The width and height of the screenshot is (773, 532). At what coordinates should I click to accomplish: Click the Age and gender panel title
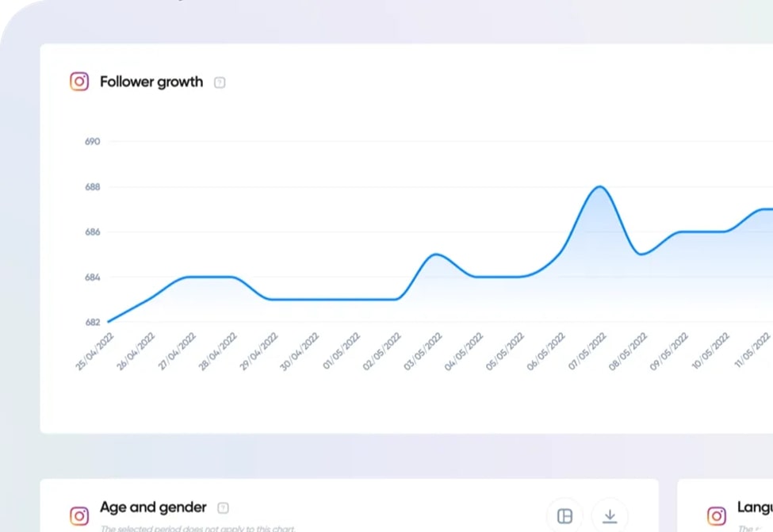click(x=152, y=507)
